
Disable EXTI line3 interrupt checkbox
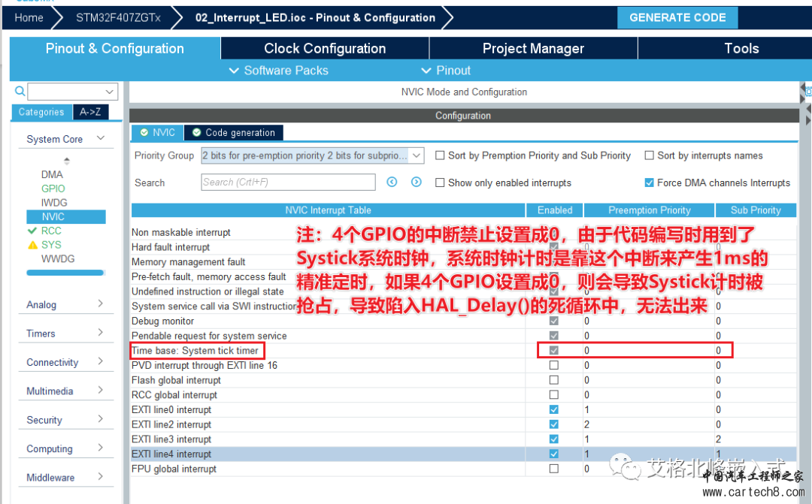tap(554, 439)
